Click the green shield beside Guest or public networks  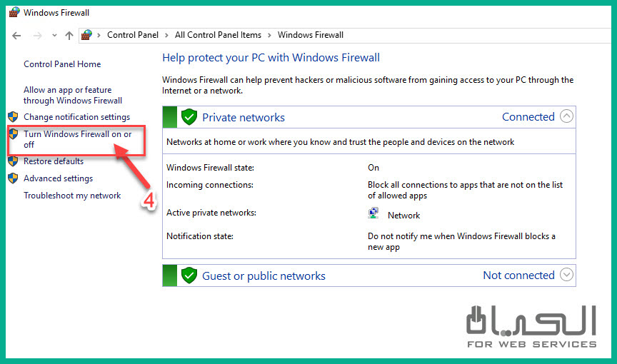[x=189, y=275]
